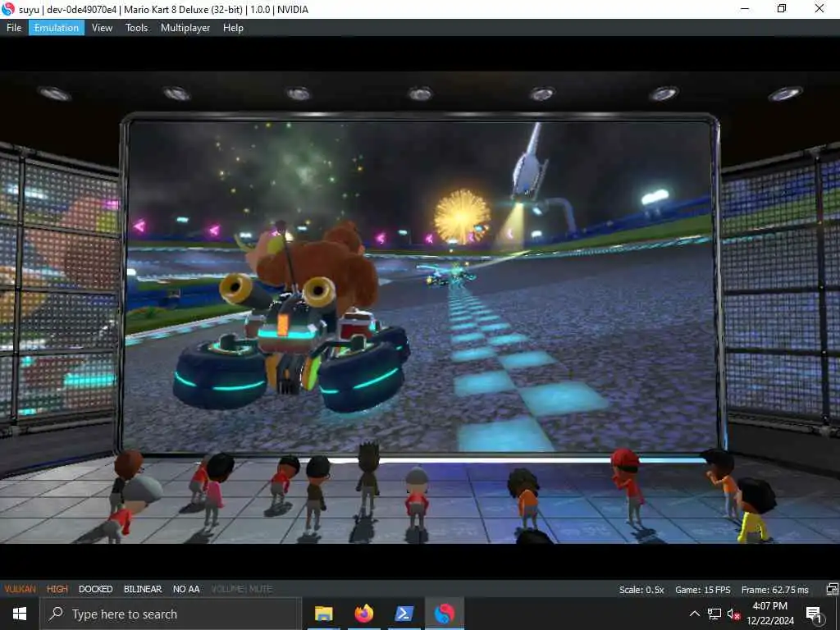Click the Frame: 62.75 ms readout
The width and height of the screenshot is (840, 630).
pyautogui.click(x=774, y=589)
